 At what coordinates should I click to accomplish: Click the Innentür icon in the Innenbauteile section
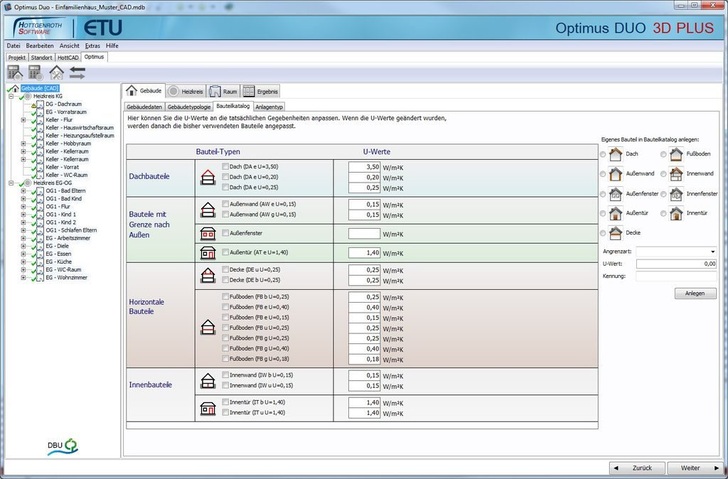tap(208, 407)
